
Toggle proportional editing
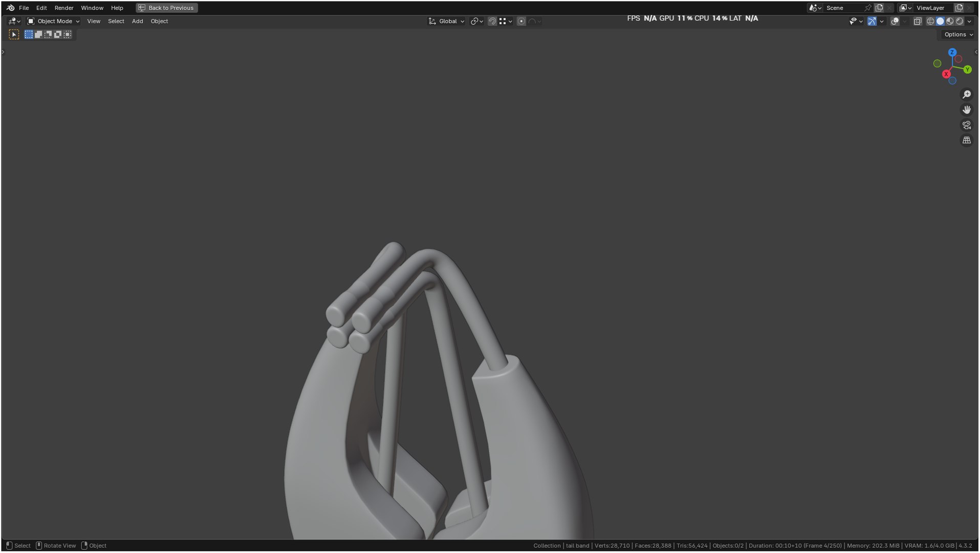[x=521, y=21]
